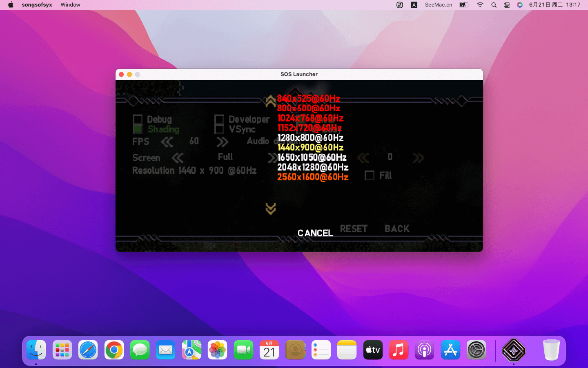The height and width of the screenshot is (368, 588).
Task: Toggle the Developer checkbox
Action: click(x=219, y=119)
